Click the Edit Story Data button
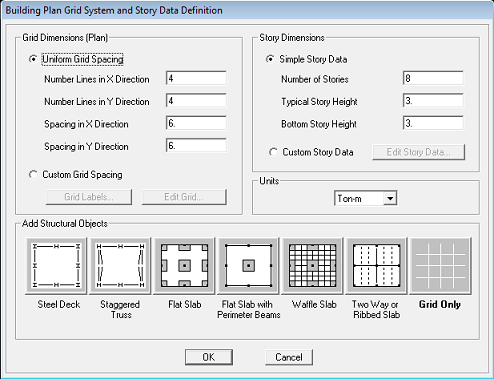Viewport: 494px width, 379px height. click(x=418, y=152)
